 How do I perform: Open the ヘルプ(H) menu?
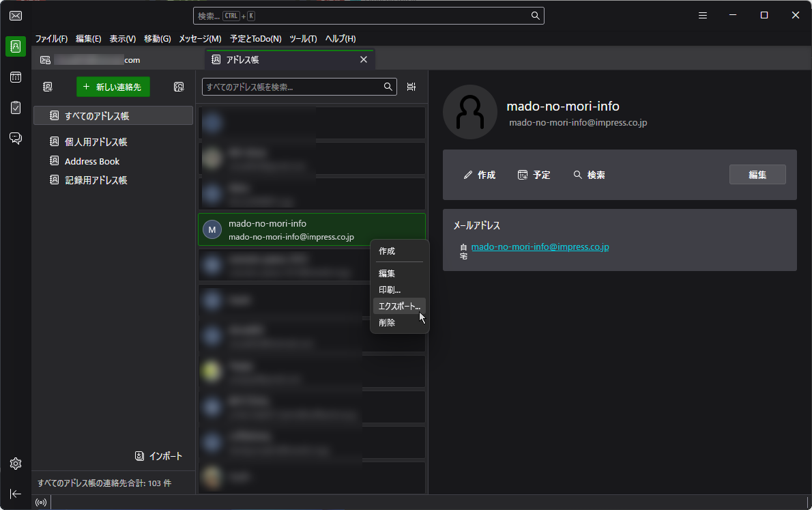[340, 38]
